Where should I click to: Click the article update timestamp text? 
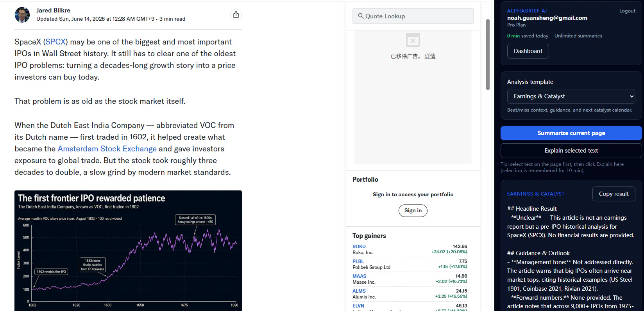coord(95,19)
